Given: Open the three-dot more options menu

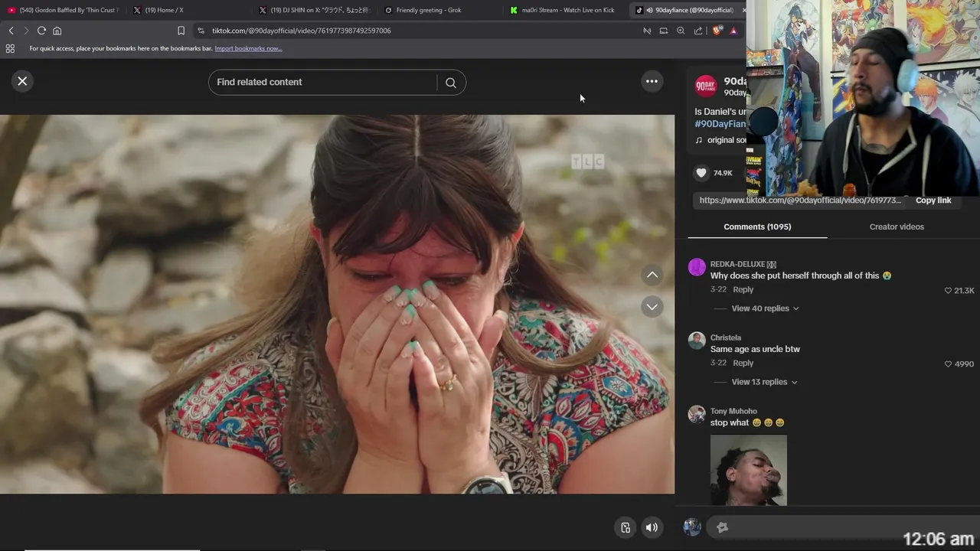Looking at the screenshot, I should point(652,81).
